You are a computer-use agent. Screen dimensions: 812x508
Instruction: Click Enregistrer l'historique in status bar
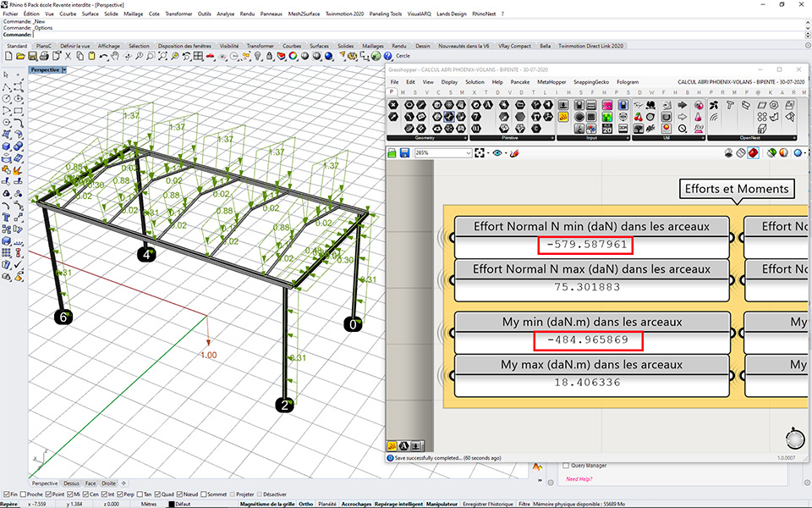click(x=487, y=504)
